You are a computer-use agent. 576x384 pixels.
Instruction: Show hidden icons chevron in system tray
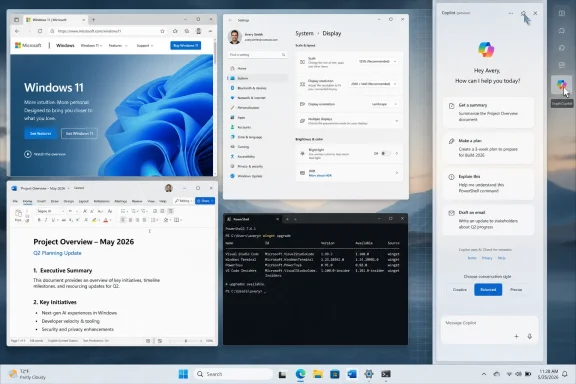pos(484,374)
